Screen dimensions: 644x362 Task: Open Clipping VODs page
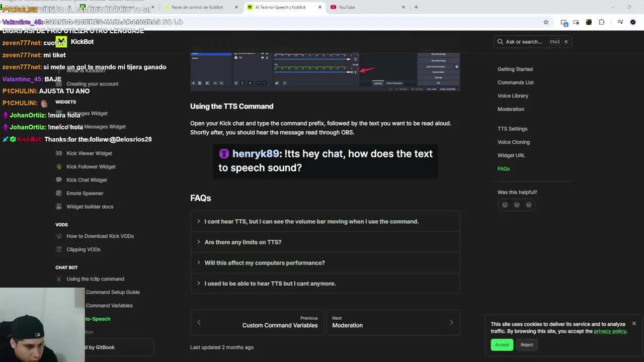[83, 249]
